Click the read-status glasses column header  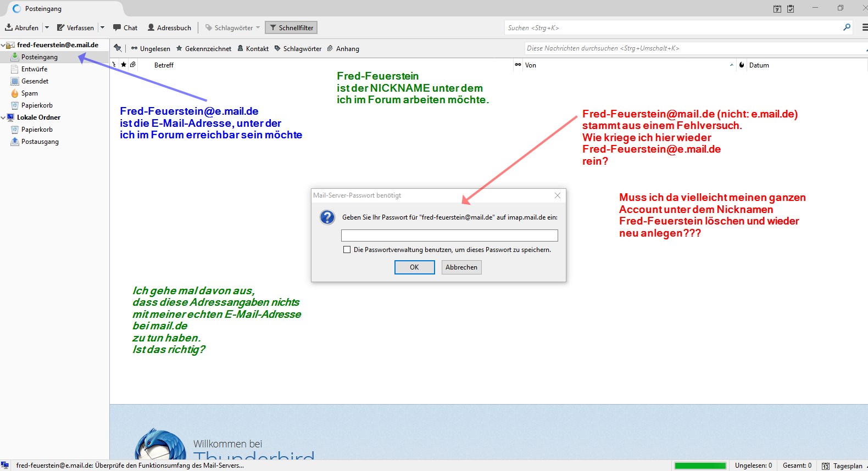[x=518, y=65]
